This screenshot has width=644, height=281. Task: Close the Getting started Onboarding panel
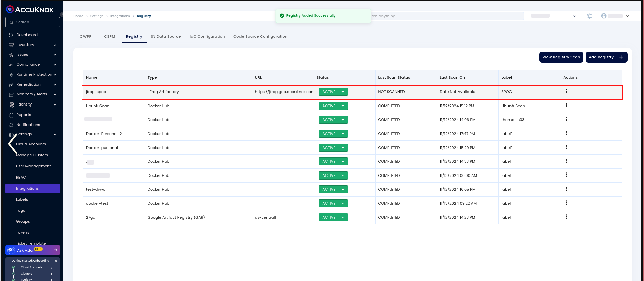pos(56,261)
